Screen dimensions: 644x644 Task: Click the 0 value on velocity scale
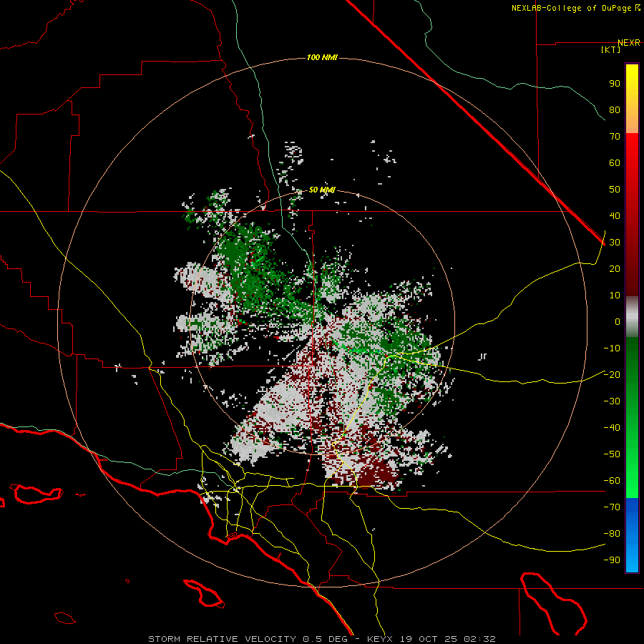coord(618,321)
